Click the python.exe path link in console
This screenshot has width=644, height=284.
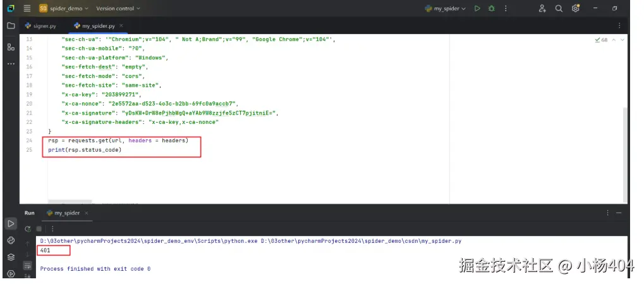(149, 241)
